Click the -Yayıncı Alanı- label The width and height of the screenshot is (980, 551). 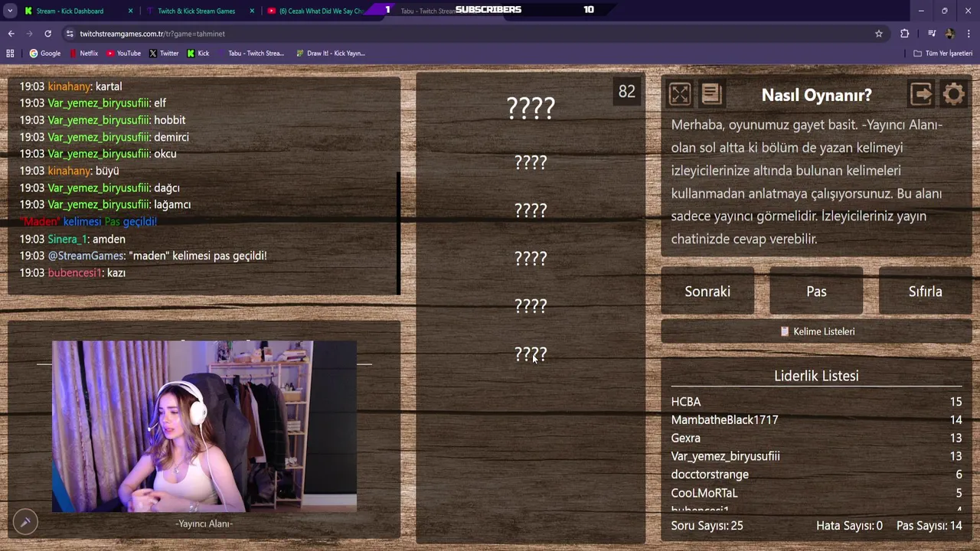point(204,523)
